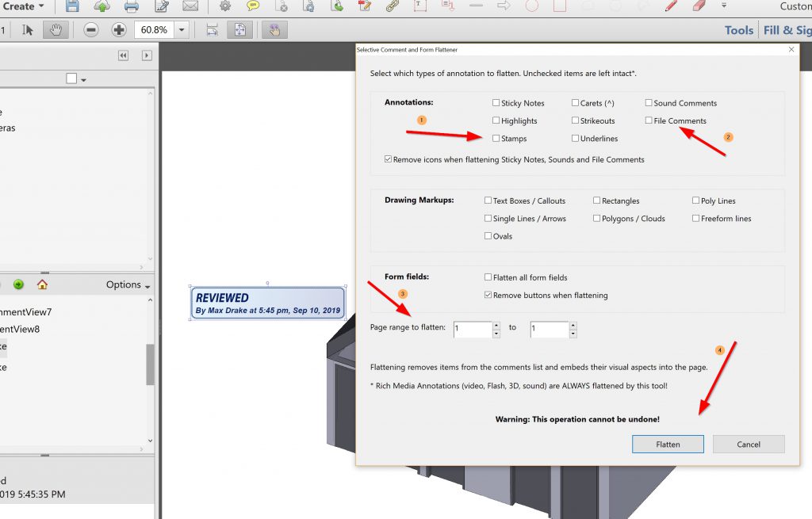Select the red pencil drawing tool

pos(671,6)
